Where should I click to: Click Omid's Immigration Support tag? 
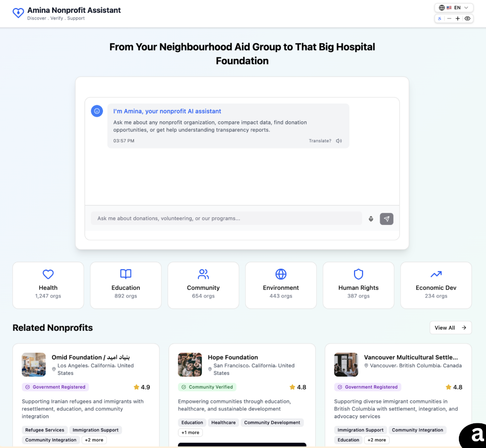pos(95,430)
